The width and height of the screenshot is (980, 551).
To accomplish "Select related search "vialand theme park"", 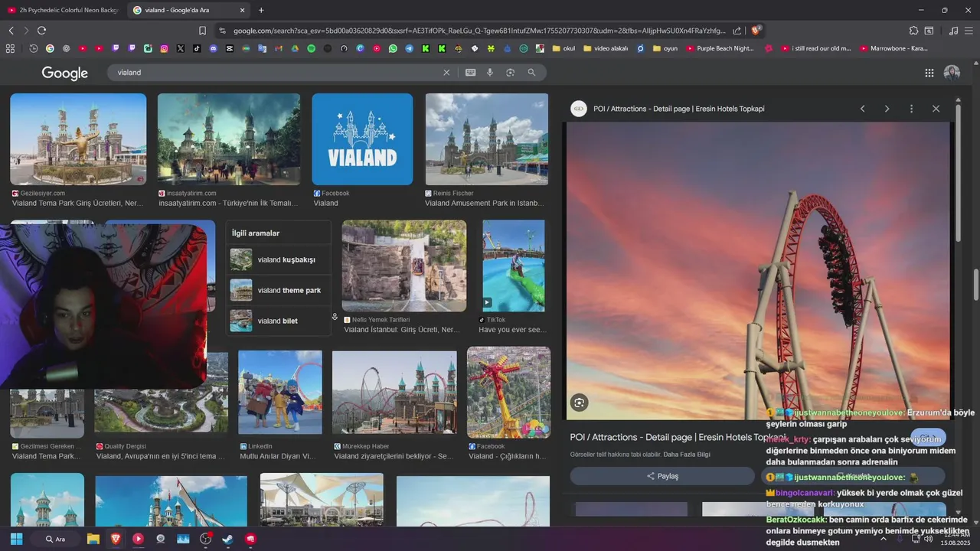I will click(x=279, y=290).
